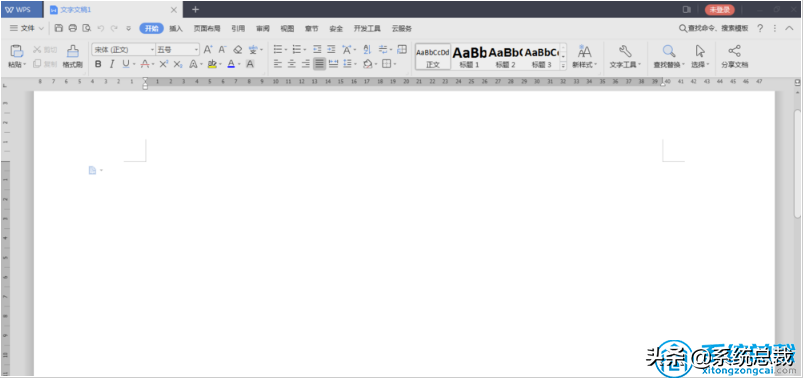Click the Redo arrow icon
Screen dimensions: 805x379
pyautogui.click(x=114, y=28)
